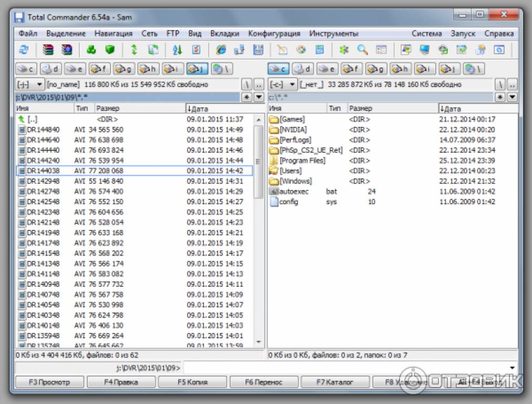Click the blue window icon ending the toolbar
The width and height of the screenshot is (532, 404).
pyautogui.click(x=499, y=50)
